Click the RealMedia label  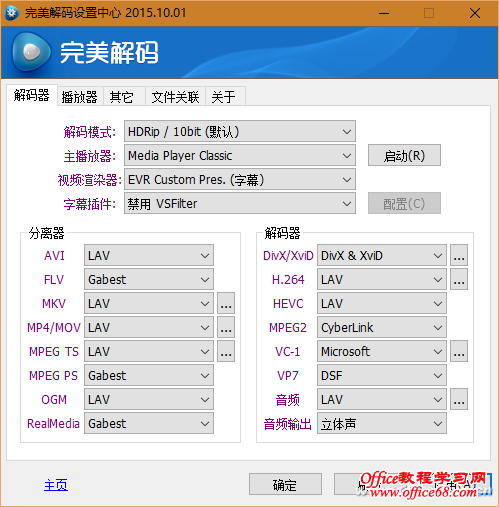tap(53, 424)
